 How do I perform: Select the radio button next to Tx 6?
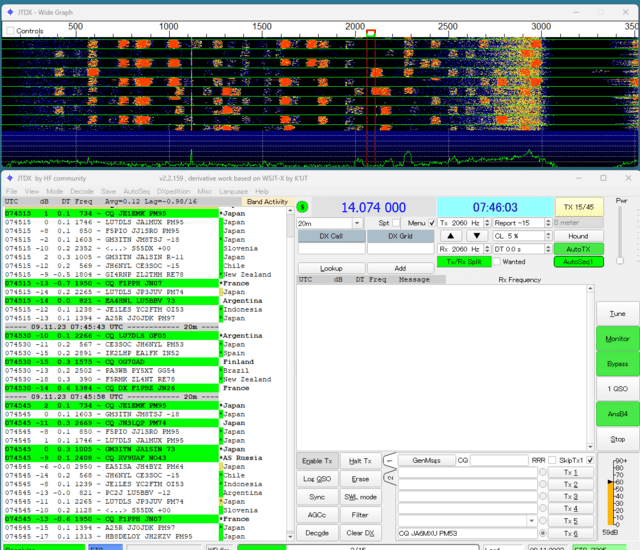(x=542, y=533)
